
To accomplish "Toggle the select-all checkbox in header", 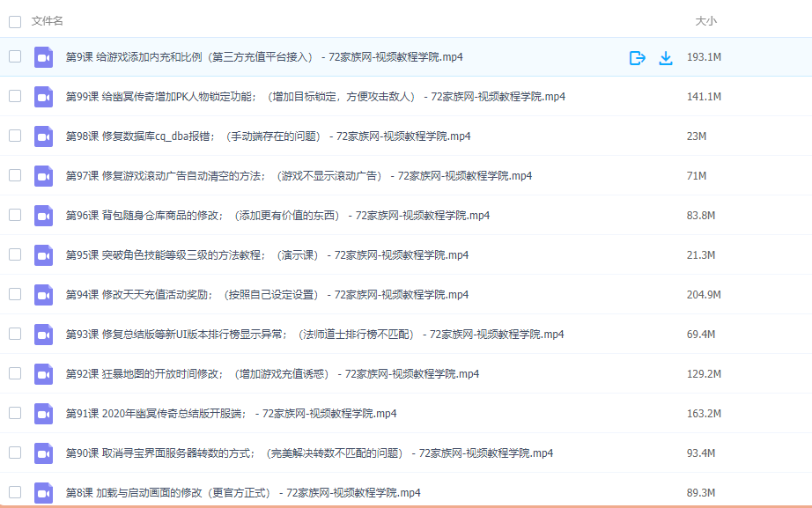I will coord(15,20).
